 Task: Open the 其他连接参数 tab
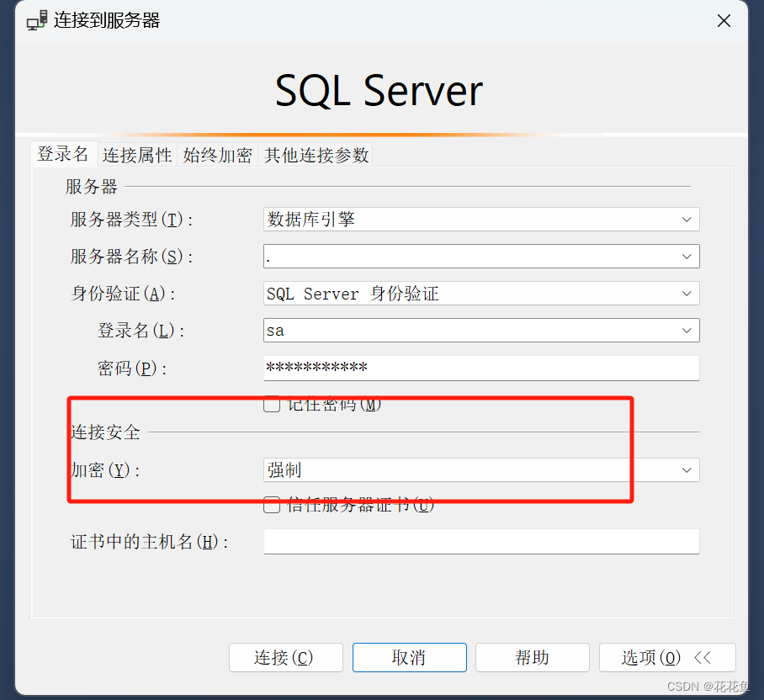316,156
